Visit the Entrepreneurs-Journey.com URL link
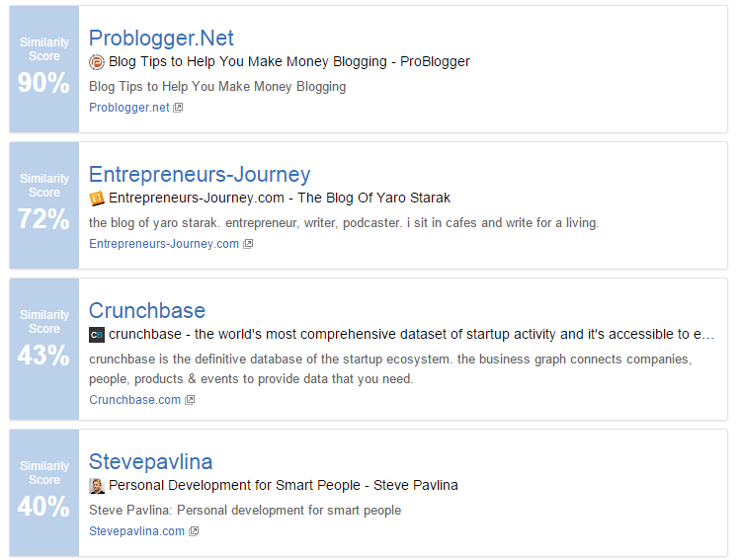Image resolution: width=738 pixels, height=560 pixels. click(x=164, y=244)
